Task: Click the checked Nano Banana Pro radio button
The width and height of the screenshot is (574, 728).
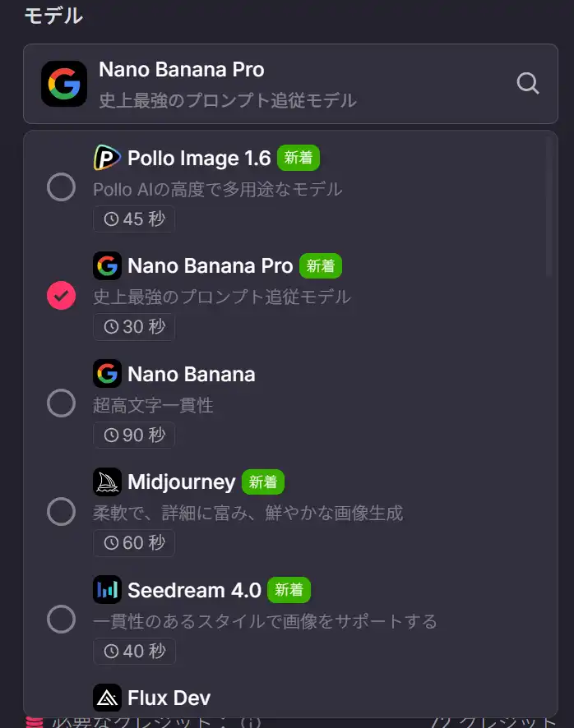Action: (x=61, y=296)
